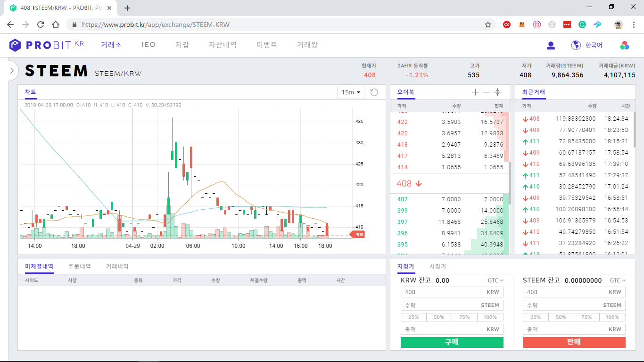Select the 최근거래 tab
Image resolution: width=644 pixels, height=362 pixels.
pos(534,92)
